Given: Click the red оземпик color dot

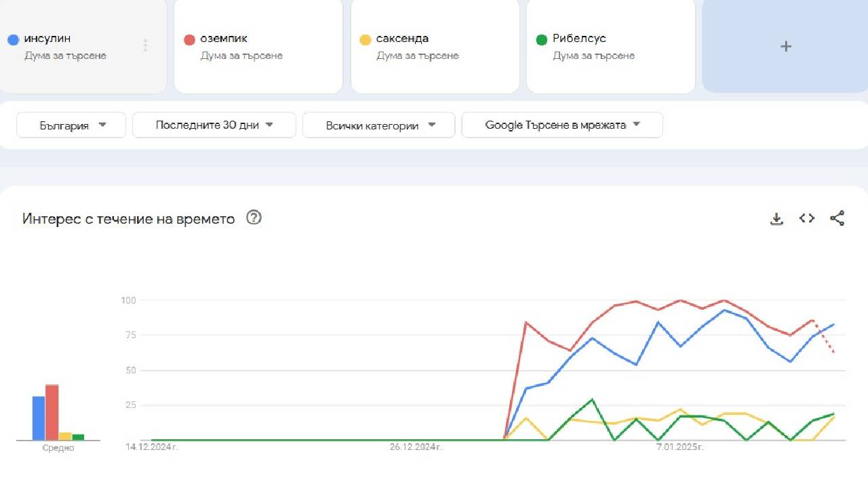Looking at the screenshot, I should pyautogui.click(x=188, y=39).
